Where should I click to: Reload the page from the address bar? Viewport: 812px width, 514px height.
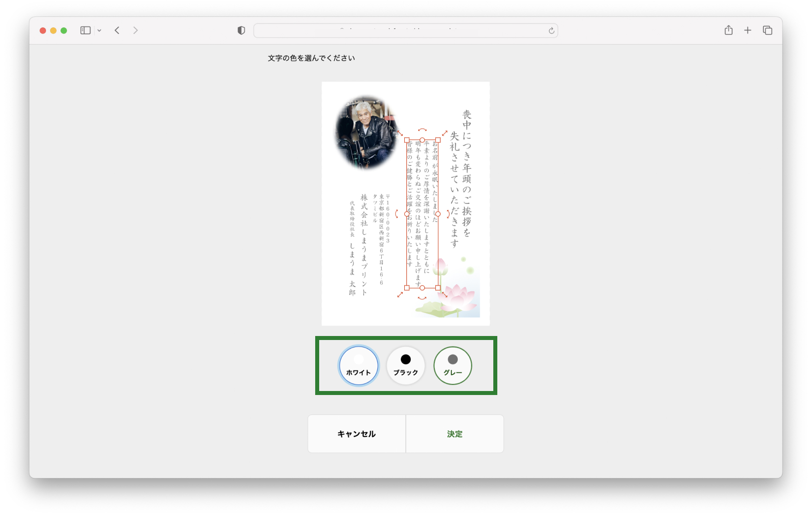[551, 30]
